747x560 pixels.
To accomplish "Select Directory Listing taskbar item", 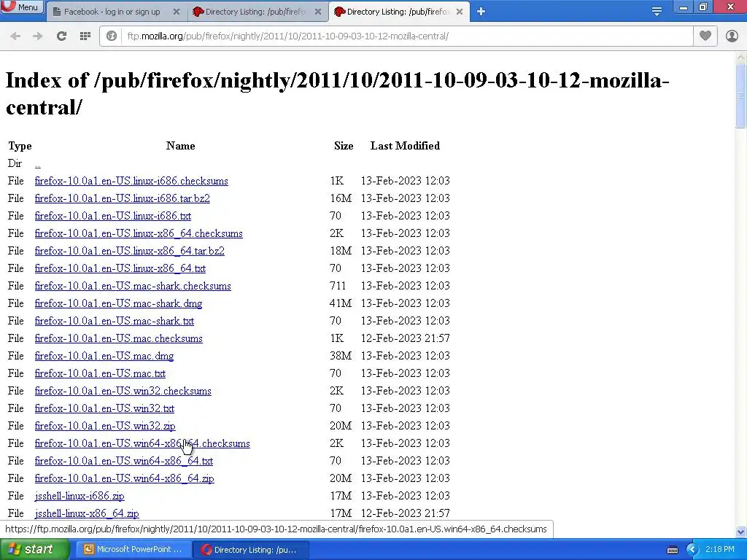I will (x=252, y=550).
